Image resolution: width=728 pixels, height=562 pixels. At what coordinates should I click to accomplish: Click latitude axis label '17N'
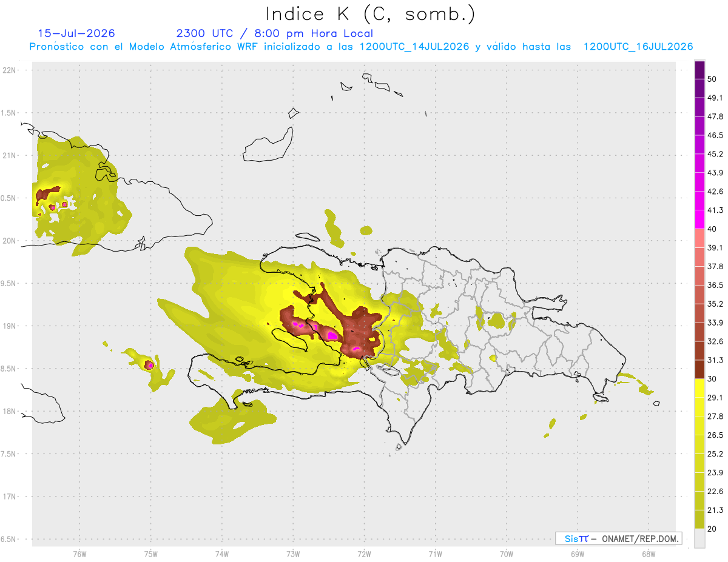10,497
